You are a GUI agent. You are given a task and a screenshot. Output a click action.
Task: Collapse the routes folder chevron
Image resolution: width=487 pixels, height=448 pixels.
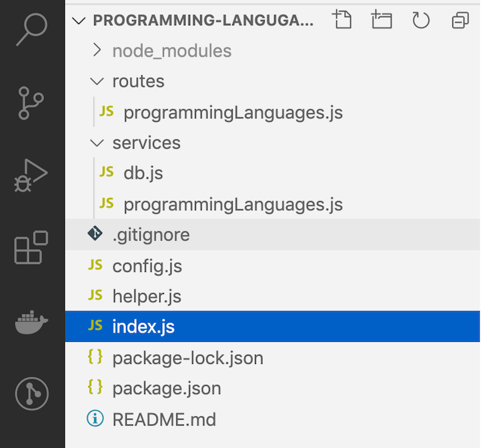pos(97,81)
